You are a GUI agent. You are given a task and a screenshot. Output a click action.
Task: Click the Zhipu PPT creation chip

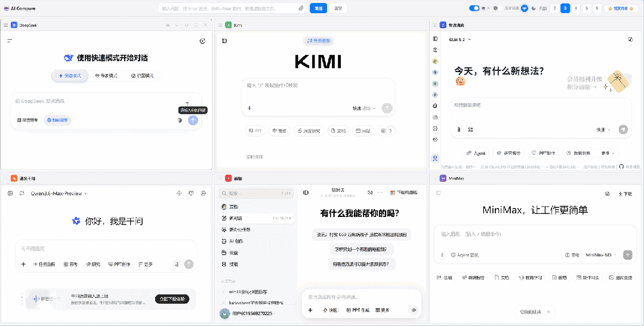coord(543,153)
